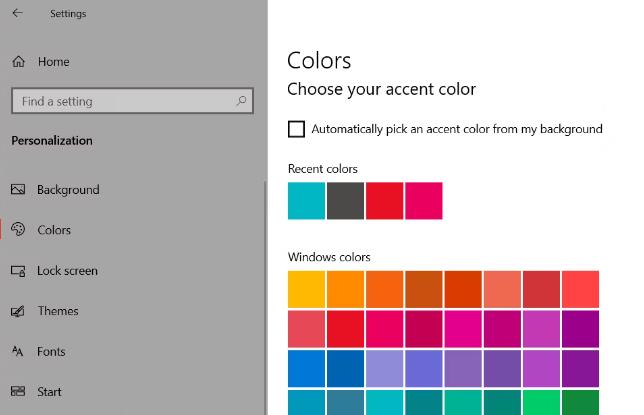Choose the bright green Windows color
This screenshot has width=644, height=415.
(541, 403)
